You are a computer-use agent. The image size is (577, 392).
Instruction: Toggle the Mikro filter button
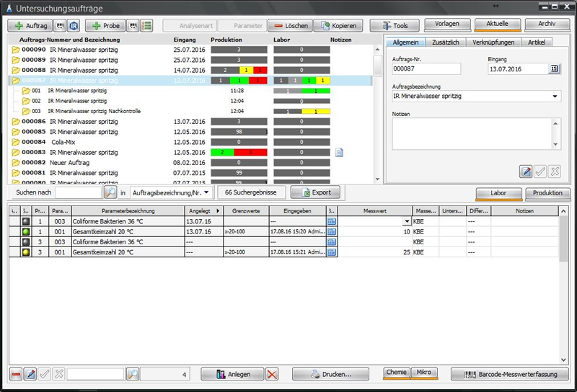[423, 373]
